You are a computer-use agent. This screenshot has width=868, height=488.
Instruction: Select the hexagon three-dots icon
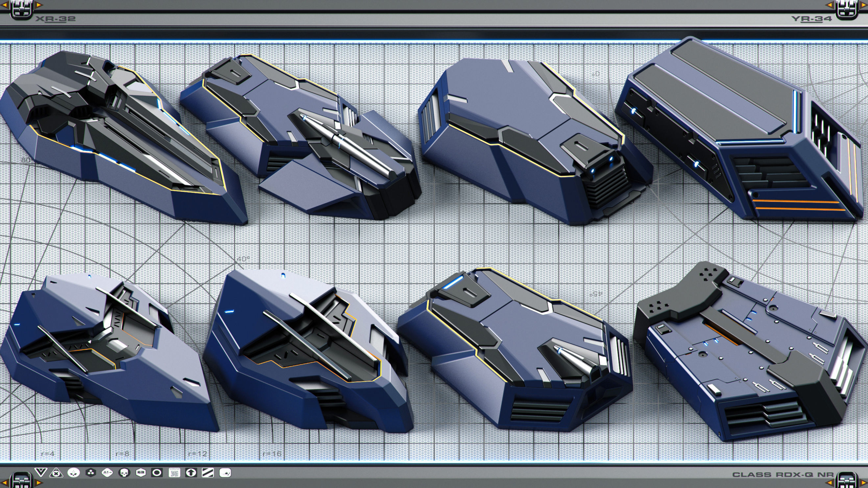pyautogui.click(x=90, y=473)
